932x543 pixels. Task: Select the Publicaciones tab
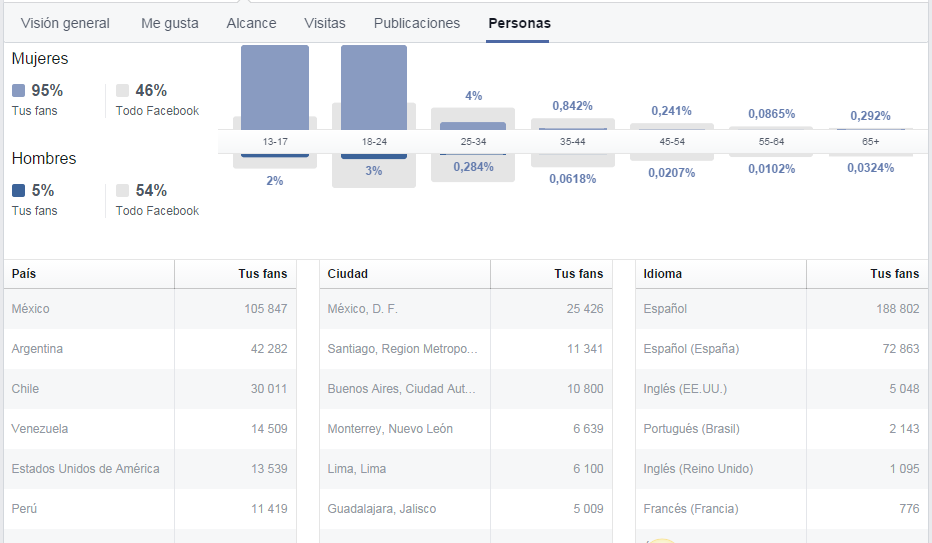point(417,23)
